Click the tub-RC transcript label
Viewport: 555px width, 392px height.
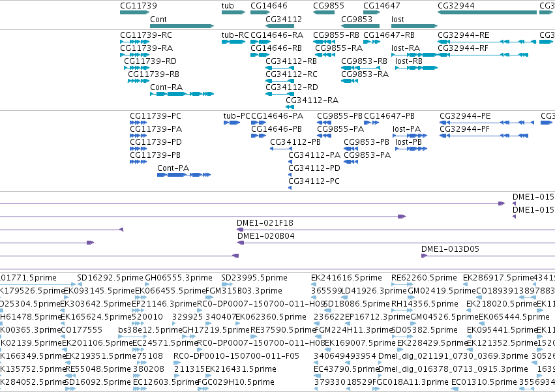pyautogui.click(x=235, y=35)
